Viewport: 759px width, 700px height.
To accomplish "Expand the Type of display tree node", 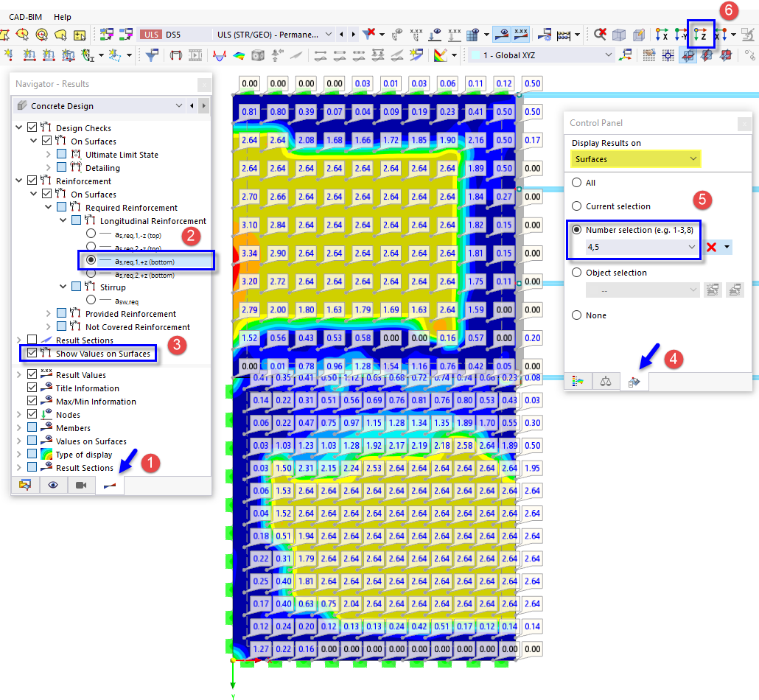I will click(x=19, y=454).
